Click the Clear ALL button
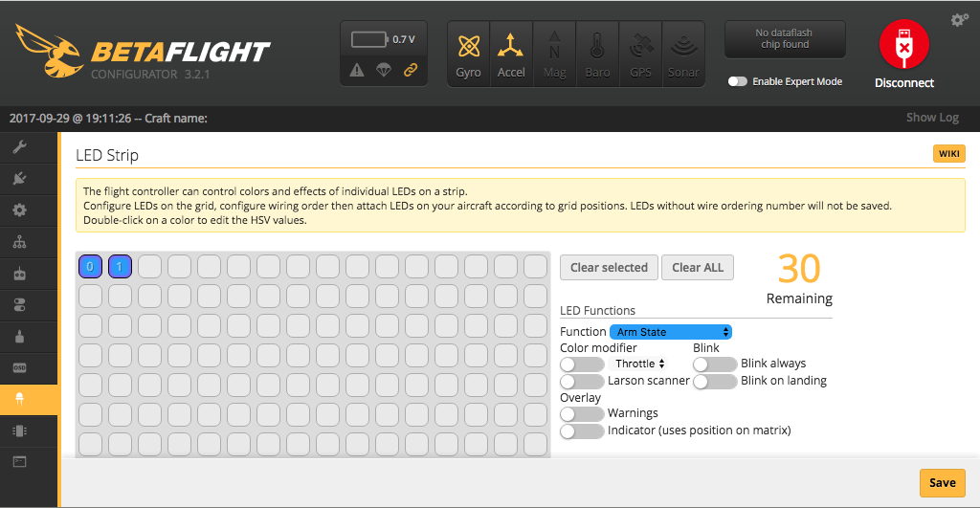This screenshot has width=980, height=508. [x=698, y=268]
